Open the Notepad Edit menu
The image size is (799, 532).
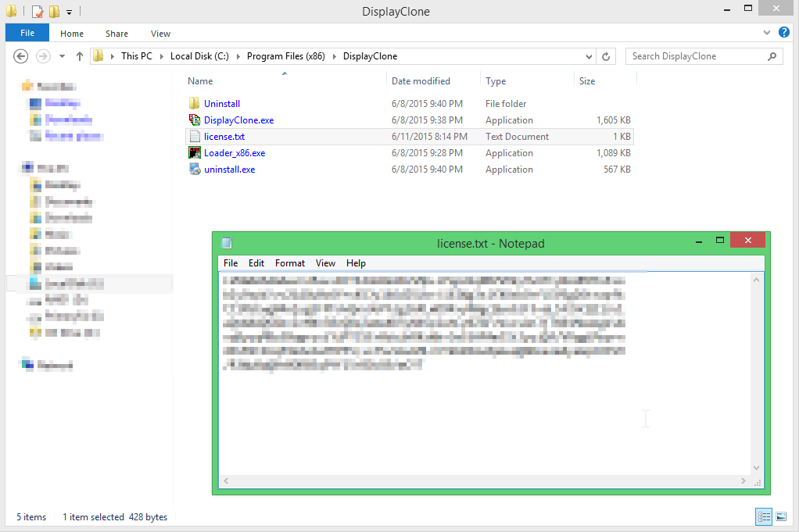256,263
